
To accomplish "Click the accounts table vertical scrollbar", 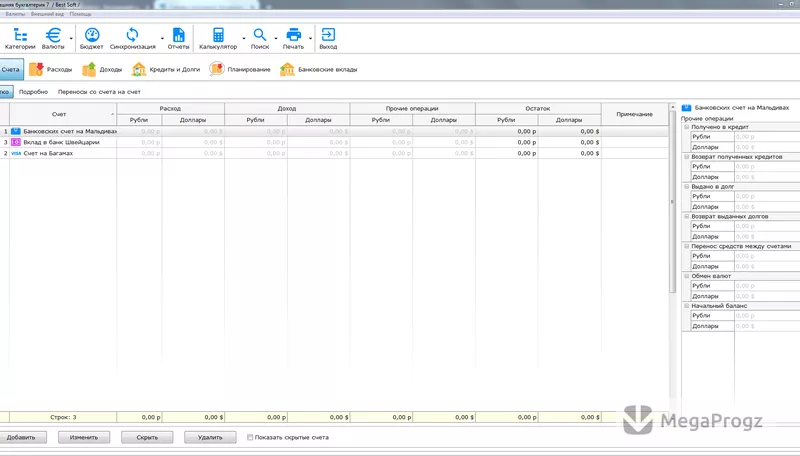I will point(672,201).
